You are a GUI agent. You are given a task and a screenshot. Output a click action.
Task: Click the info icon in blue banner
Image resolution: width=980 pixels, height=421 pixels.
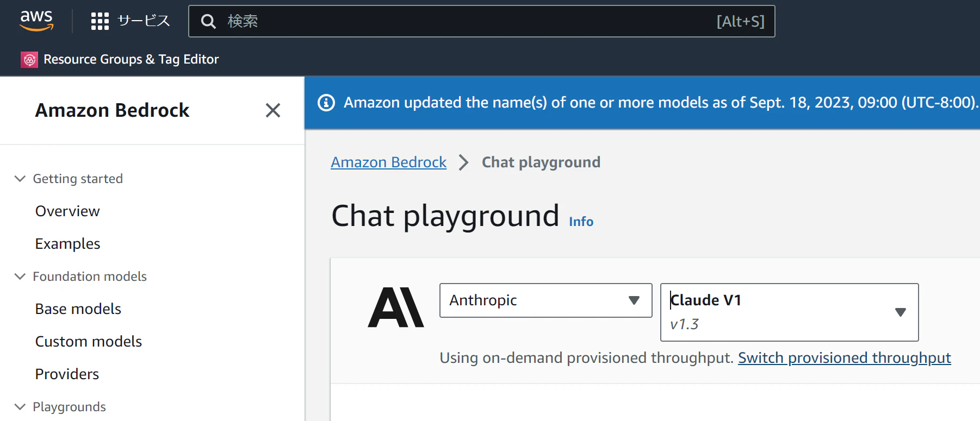pos(326,103)
